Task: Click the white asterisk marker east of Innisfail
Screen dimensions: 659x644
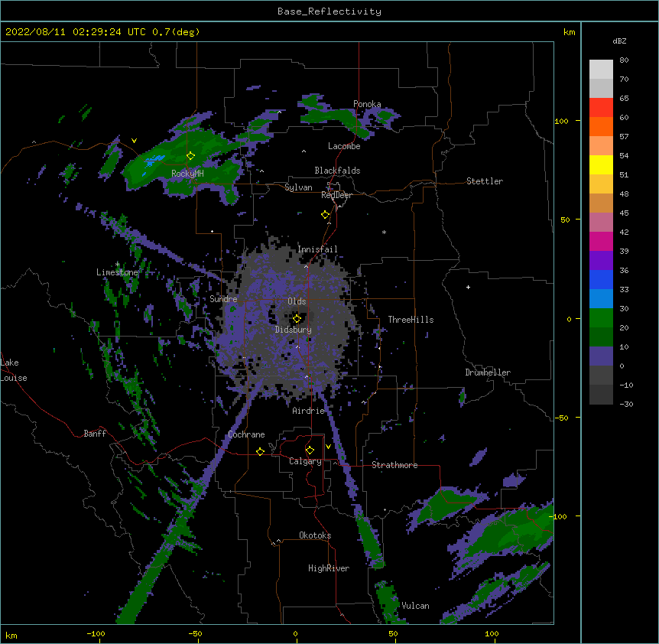Action: click(384, 232)
